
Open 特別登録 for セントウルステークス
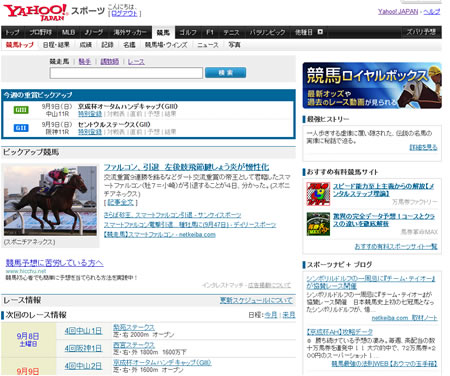tap(90, 132)
